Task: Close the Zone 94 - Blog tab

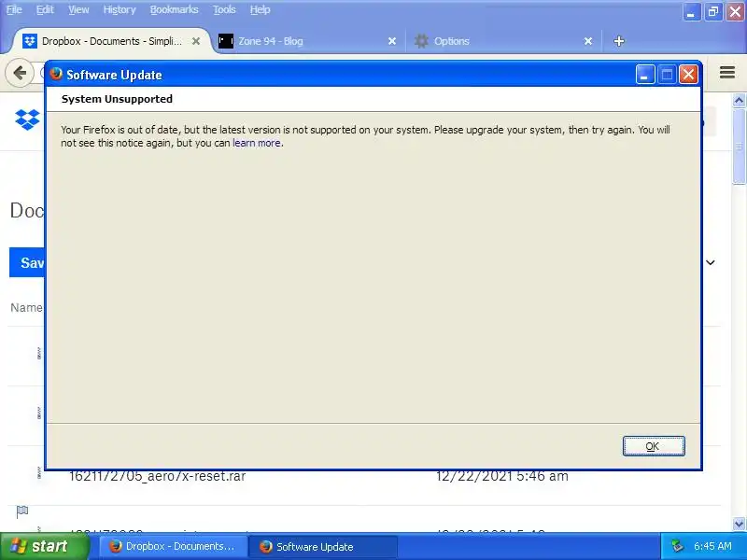Action: pyautogui.click(x=392, y=41)
